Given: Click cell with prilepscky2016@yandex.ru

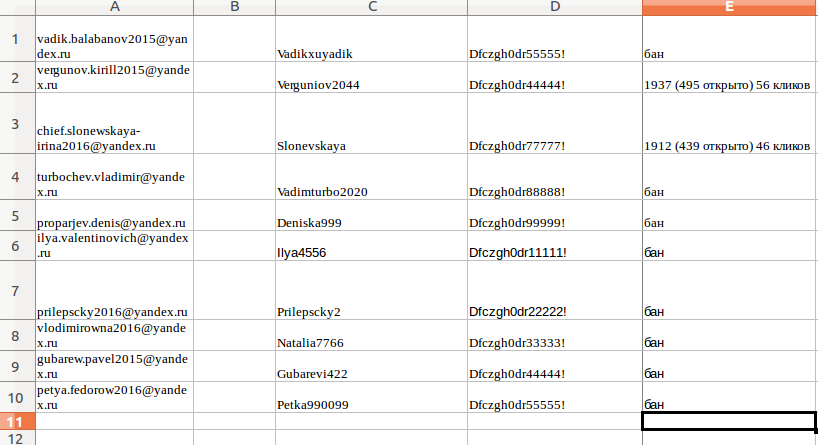Looking at the screenshot, I should point(114,290).
